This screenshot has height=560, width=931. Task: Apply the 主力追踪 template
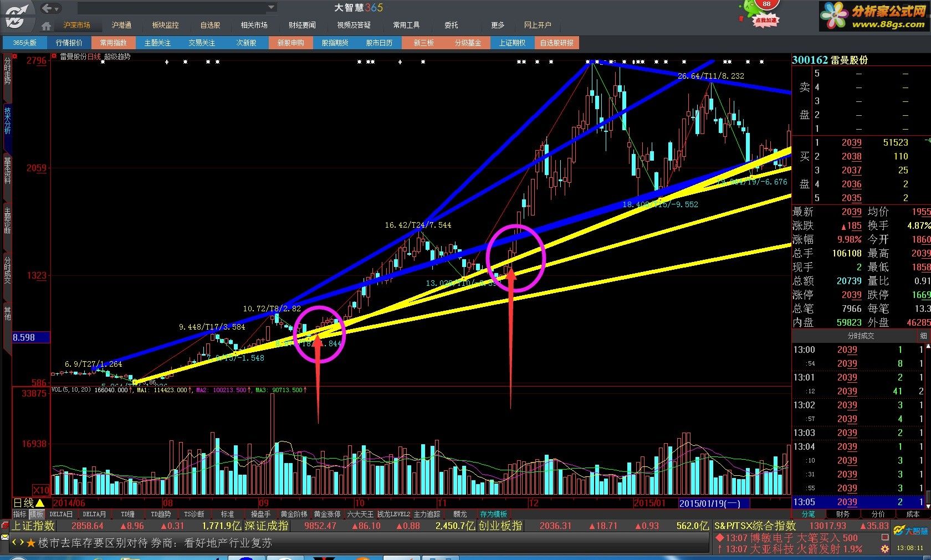coord(427,514)
